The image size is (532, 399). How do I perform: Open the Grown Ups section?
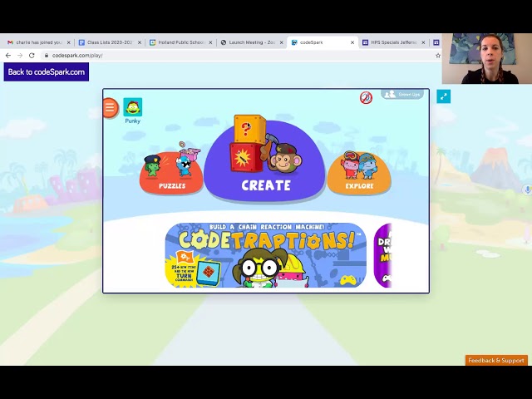click(x=402, y=94)
